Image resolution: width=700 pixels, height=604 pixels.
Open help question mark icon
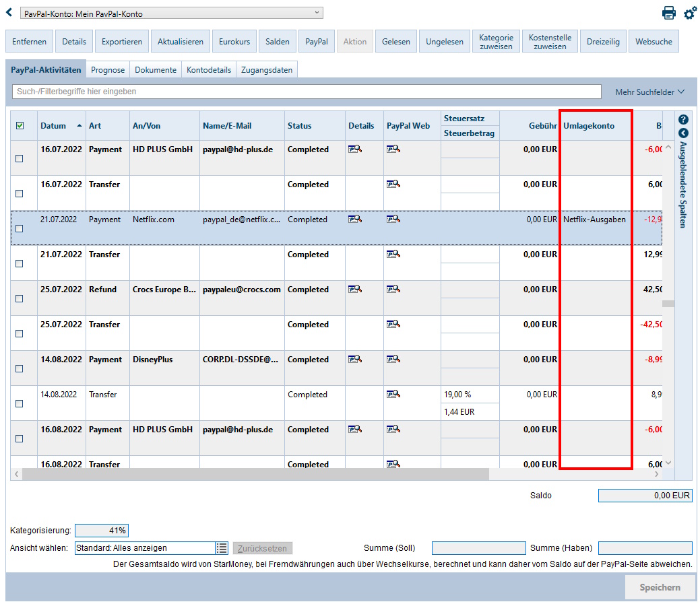(683, 120)
